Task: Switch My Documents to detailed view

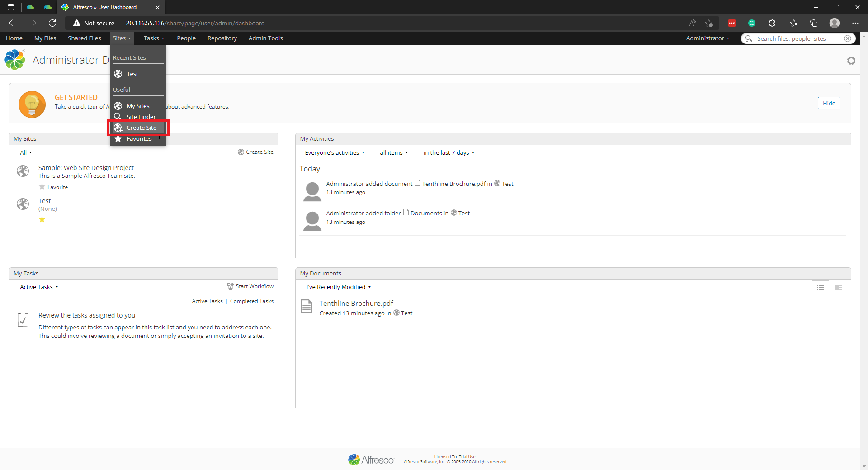Action: pyautogui.click(x=839, y=287)
